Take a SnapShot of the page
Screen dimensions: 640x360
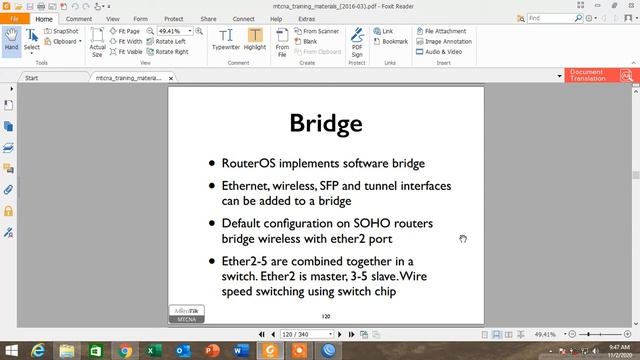tap(61, 31)
